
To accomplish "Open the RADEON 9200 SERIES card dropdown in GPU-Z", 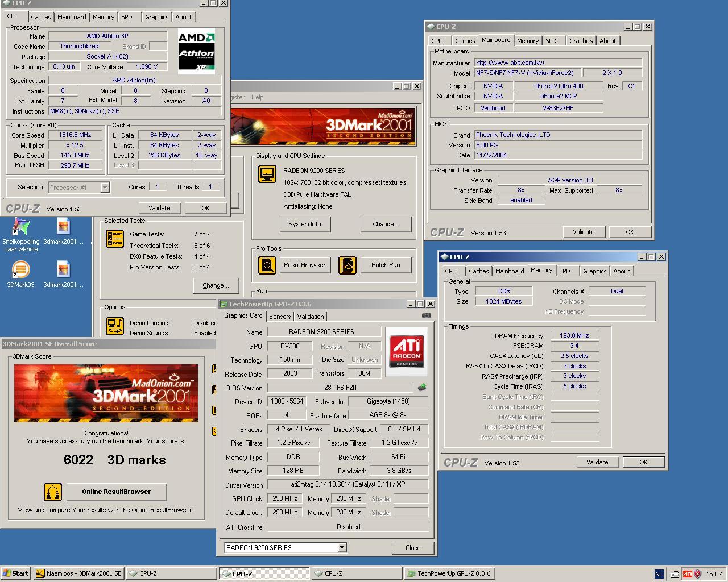I will pos(342,548).
